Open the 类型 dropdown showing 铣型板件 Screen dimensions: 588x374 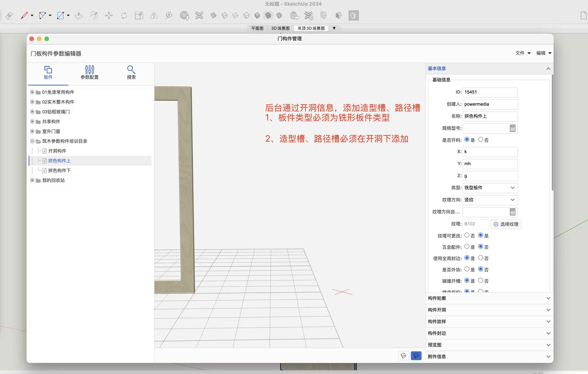click(x=490, y=188)
